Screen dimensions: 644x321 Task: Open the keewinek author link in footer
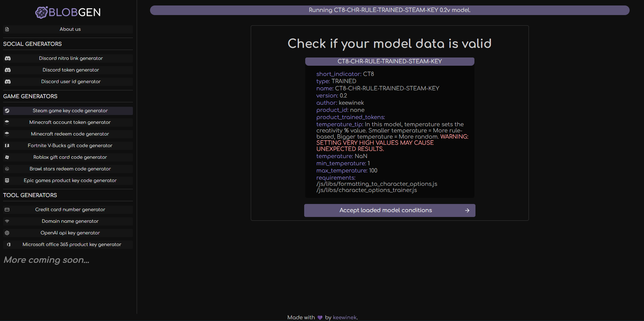[344, 318]
